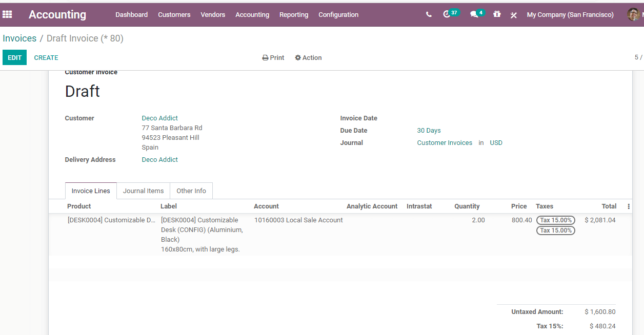Click the second Tax 15.00% tag
The image size is (644, 335).
(556, 231)
